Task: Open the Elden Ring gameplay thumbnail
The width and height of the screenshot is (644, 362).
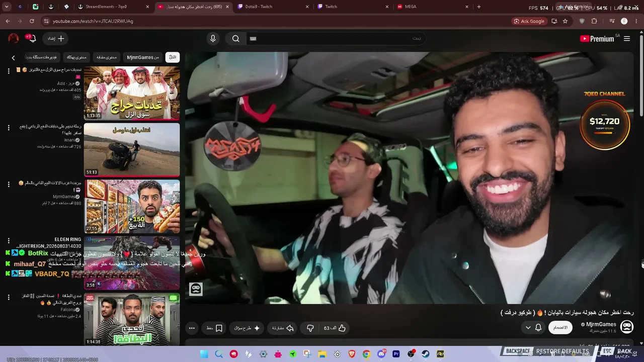Action: click(x=132, y=263)
